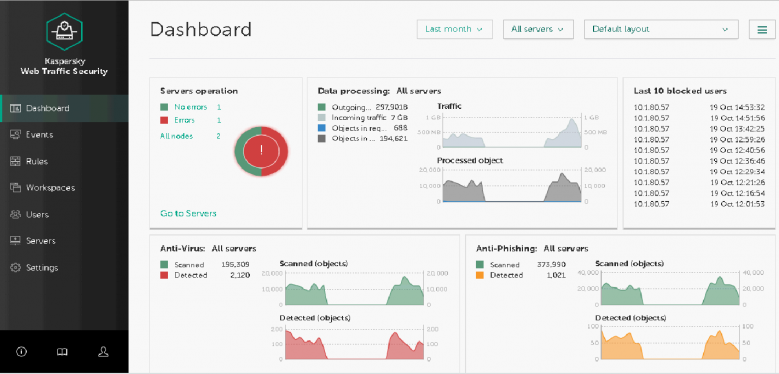
Task: Open the info icon at sidebar bottom
Action: tap(21, 352)
